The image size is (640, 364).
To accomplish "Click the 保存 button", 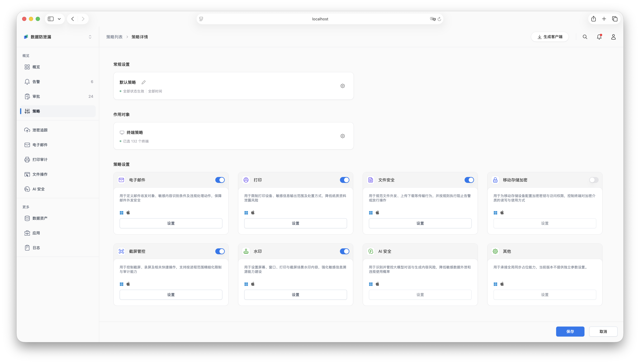I will 570,332.
